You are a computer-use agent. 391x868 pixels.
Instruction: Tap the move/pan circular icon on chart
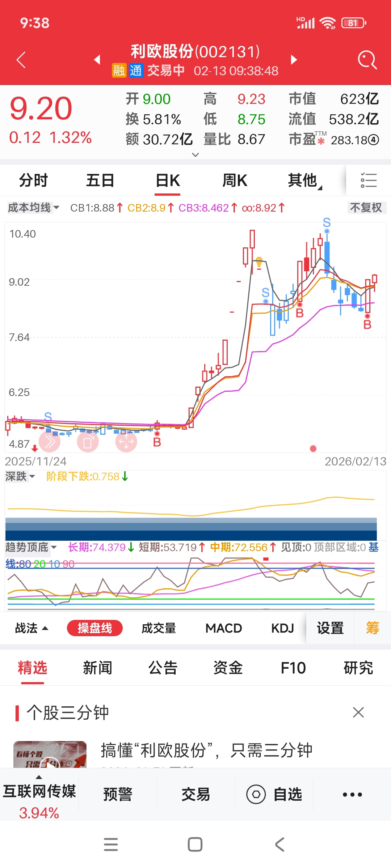(126, 442)
